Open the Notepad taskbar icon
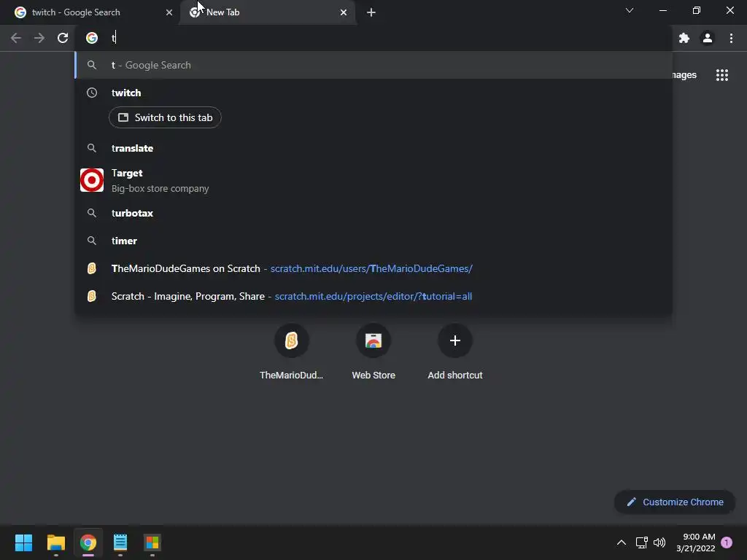 (120, 542)
